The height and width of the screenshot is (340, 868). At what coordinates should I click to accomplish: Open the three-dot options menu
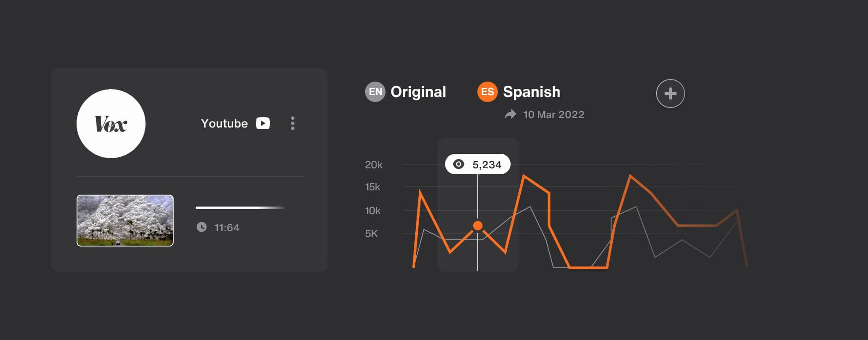coord(293,123)
